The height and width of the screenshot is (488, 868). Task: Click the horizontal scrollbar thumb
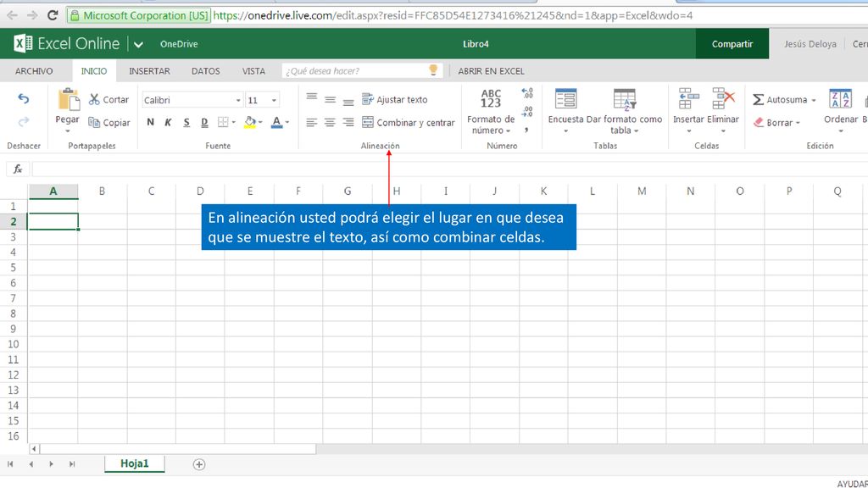pos(178,449)
